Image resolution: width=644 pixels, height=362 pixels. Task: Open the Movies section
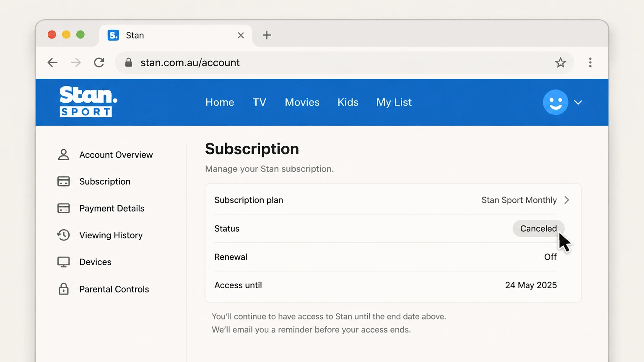[302, 102]
